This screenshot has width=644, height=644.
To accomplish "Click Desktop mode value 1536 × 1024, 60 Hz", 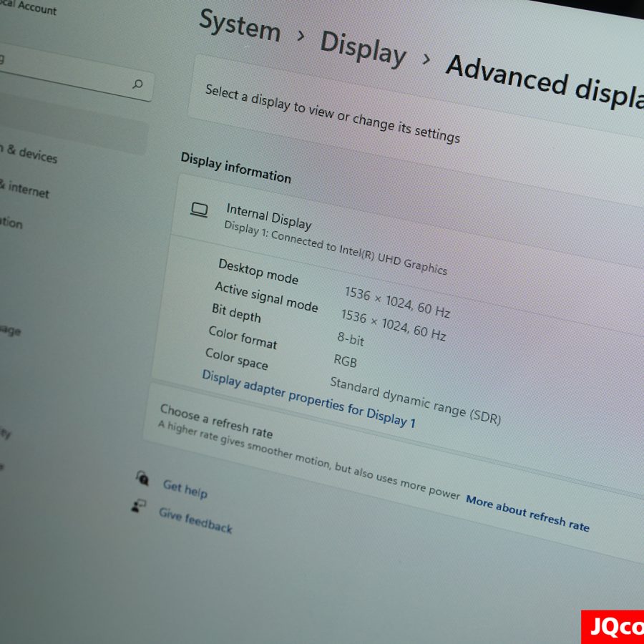I will (398, 302).
